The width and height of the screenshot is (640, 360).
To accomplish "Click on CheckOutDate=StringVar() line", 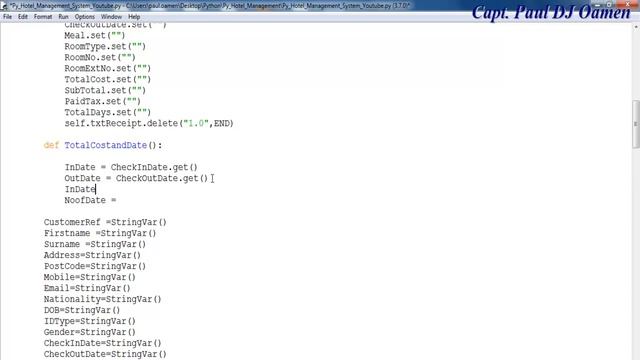I will pyautogui.click(x=105, y=355).
